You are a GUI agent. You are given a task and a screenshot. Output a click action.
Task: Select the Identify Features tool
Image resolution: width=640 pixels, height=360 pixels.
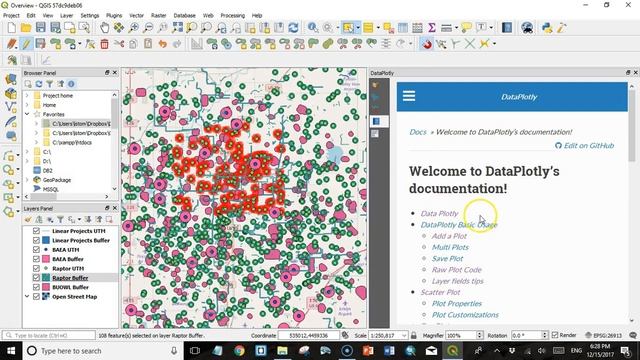(x=313, y=28)
